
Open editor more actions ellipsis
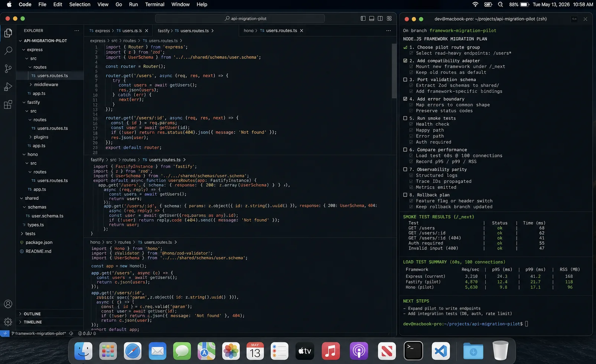click(388, 30)
